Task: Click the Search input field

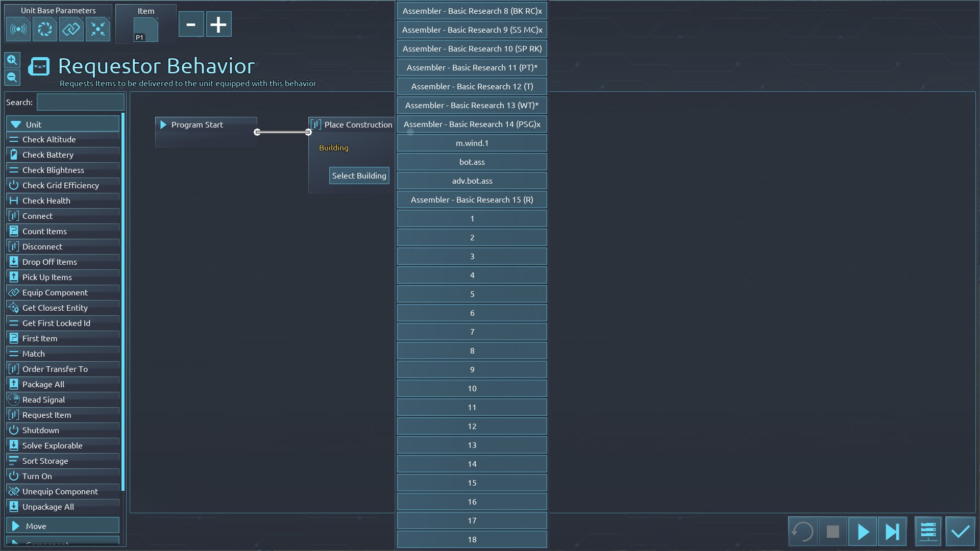Action: click(x=81, y=102)
